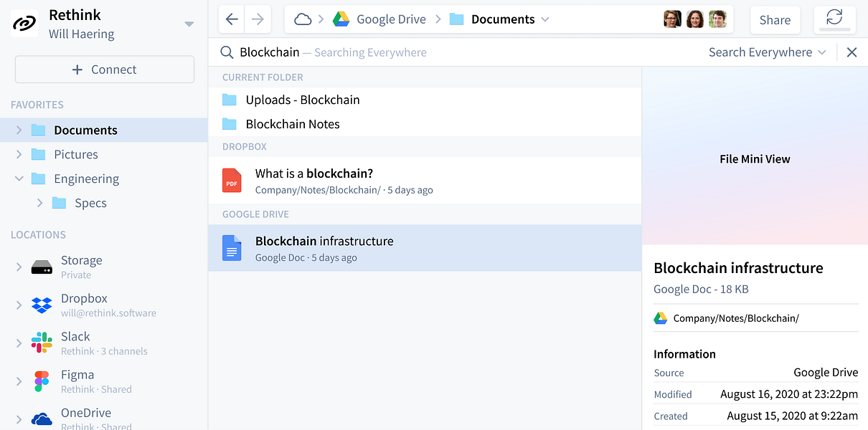Focus the Blockchain search field
Screen dimensions: 868x430
click(x=459, y=52)
